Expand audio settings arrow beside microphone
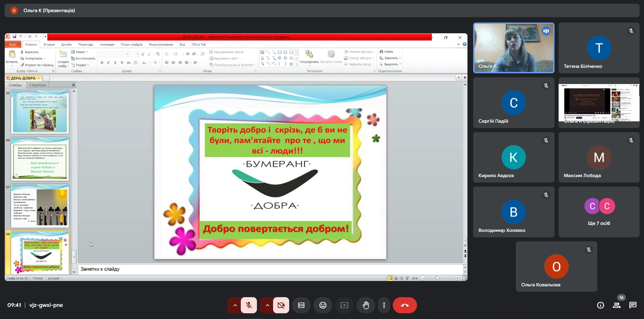 pos(235,305)
